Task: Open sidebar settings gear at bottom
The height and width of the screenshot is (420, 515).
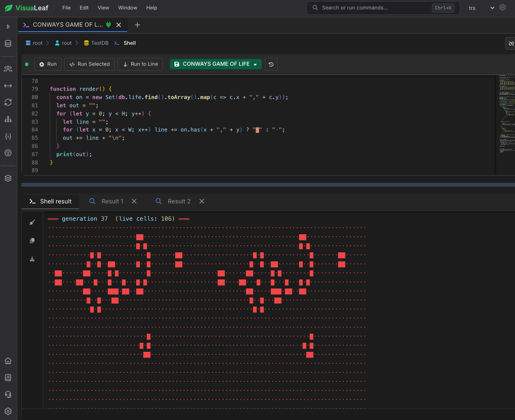Action: pos(8,411)
